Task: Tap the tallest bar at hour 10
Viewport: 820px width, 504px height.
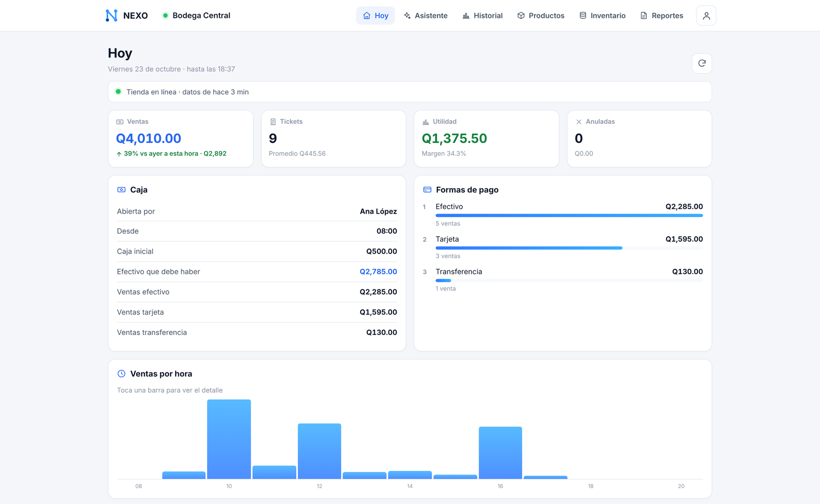Action: tap(229, 439)
